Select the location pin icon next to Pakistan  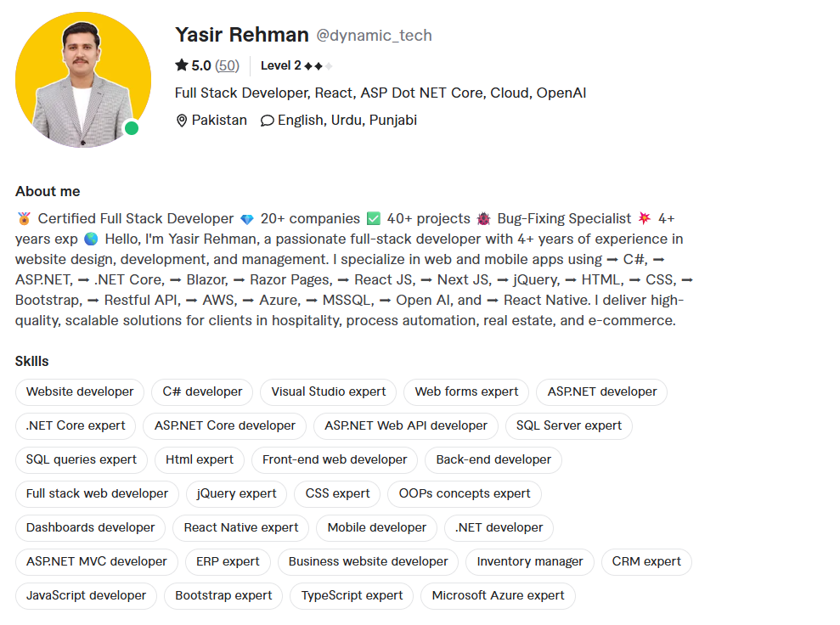181,120
